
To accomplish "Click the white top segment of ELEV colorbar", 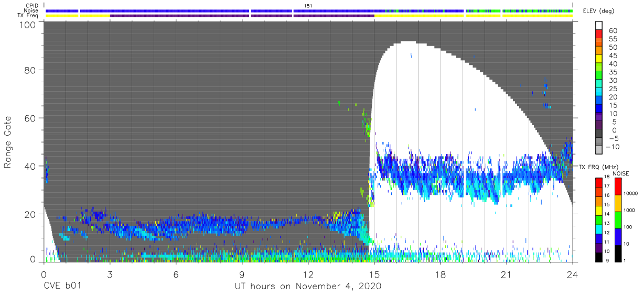I will [600, 26].
